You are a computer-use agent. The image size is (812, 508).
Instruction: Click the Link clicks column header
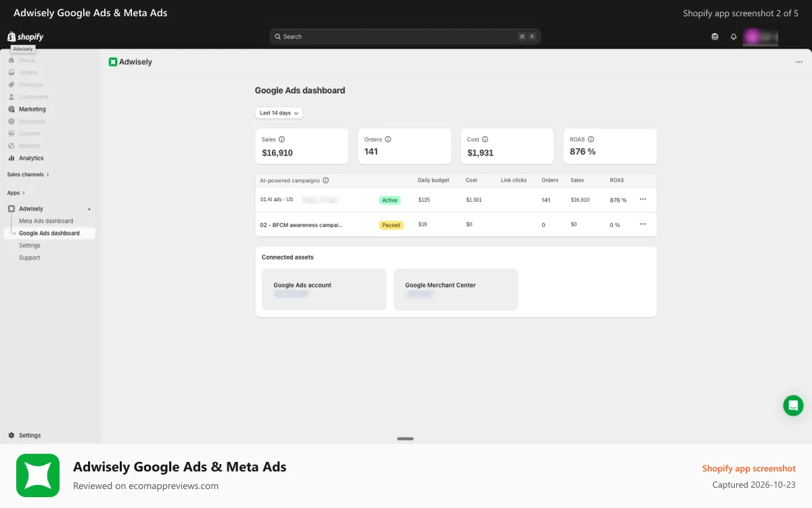tap(514, 180)
